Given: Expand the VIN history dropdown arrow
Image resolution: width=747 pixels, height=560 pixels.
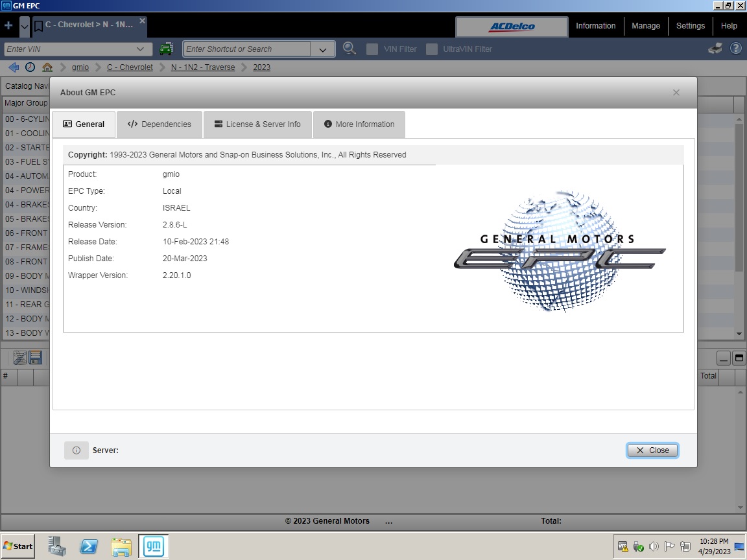Looking at the screenshot, I should (x=141, y=49).
